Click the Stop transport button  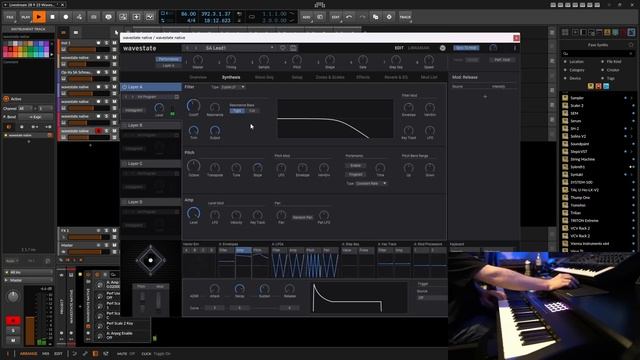tap(52, 17)
